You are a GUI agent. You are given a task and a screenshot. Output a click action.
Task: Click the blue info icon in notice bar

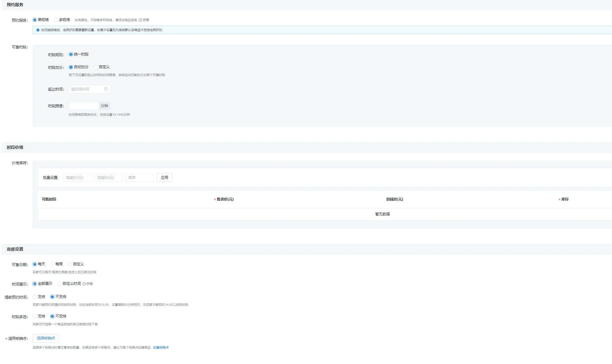point(38,30)
